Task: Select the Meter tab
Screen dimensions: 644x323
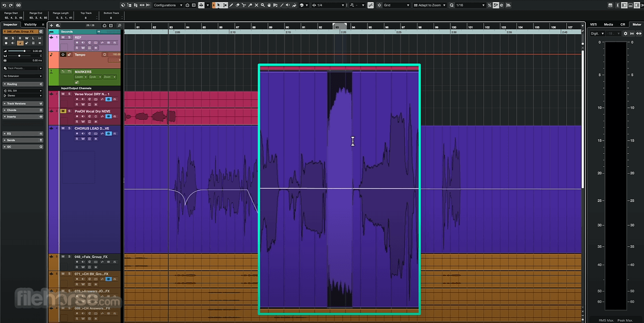Action: [x=636, y=24]
